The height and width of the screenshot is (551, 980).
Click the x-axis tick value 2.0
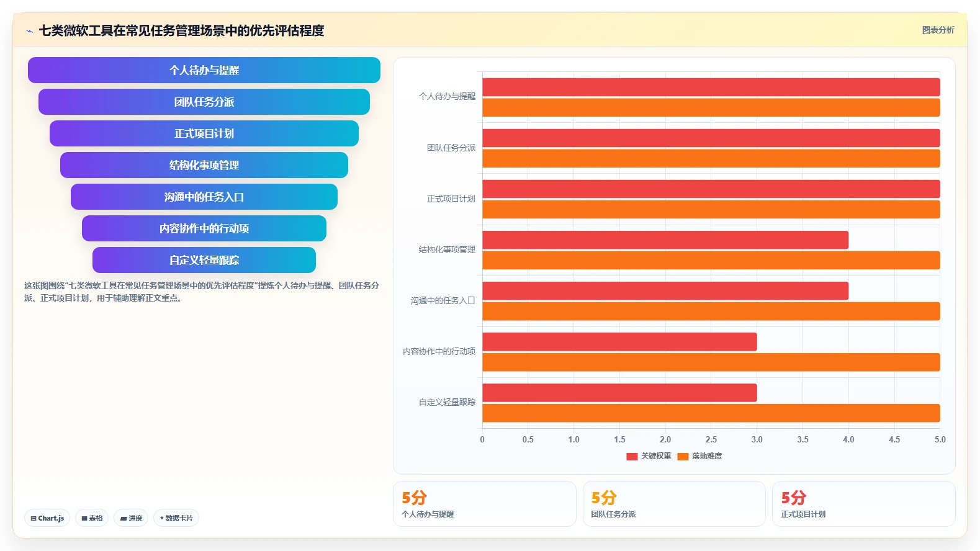pos(665,439)
